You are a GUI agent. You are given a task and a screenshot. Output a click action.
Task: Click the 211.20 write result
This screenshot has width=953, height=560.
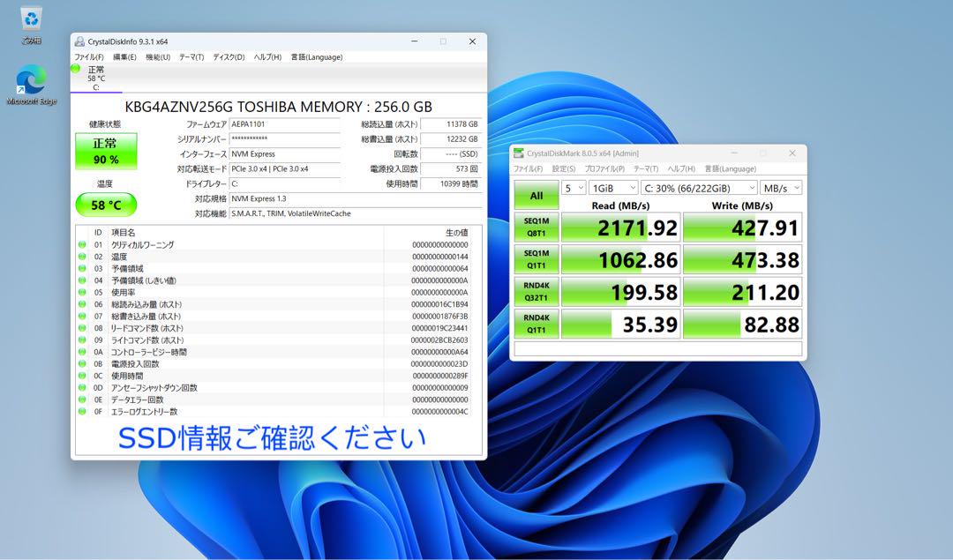[743, 292]
